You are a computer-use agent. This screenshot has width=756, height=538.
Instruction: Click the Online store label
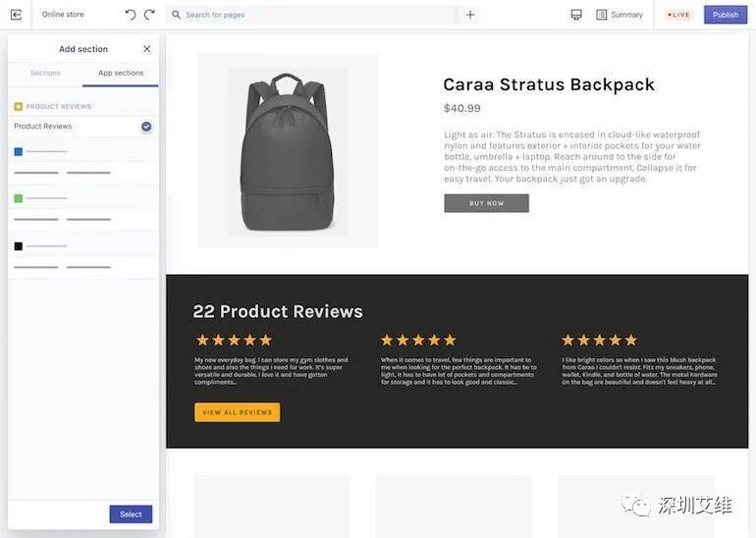(63, 15)
